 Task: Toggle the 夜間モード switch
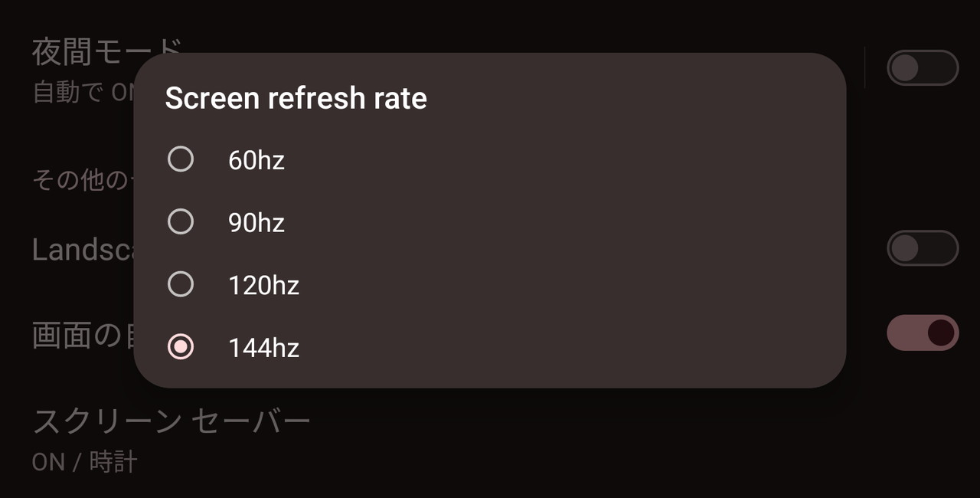click(x=923, y=67)
